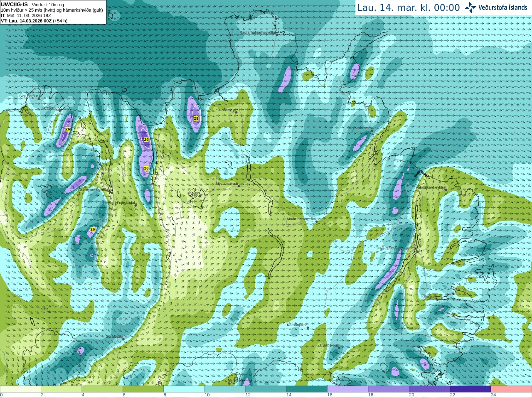Pick the 12–14 m/s teal legend swatch

click(266, 389)
